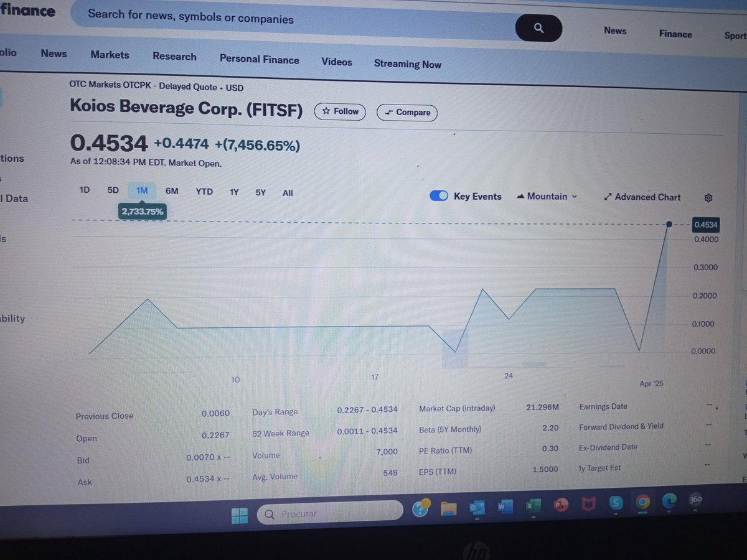Open the 360 app taskbar icon

(696, 499)
